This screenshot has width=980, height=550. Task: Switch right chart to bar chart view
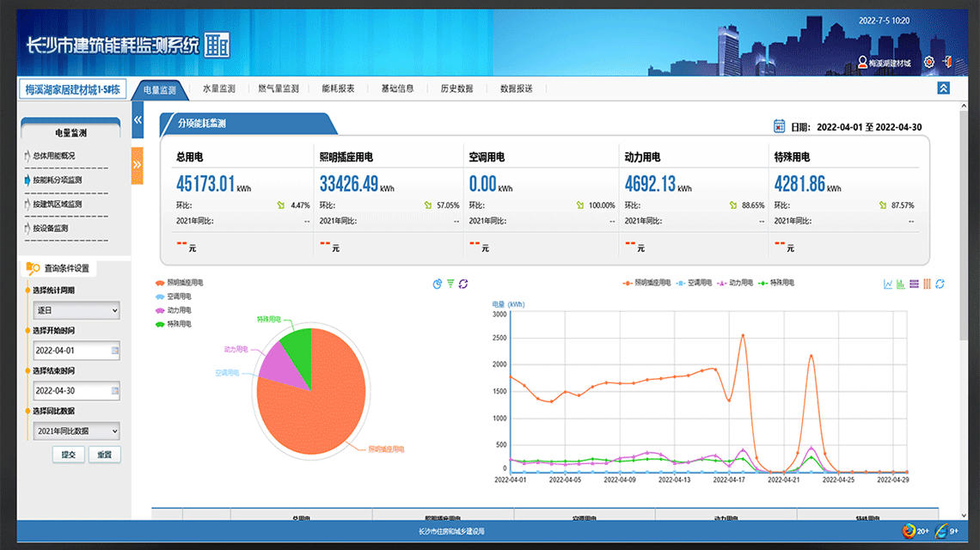(x=899, y=284)
